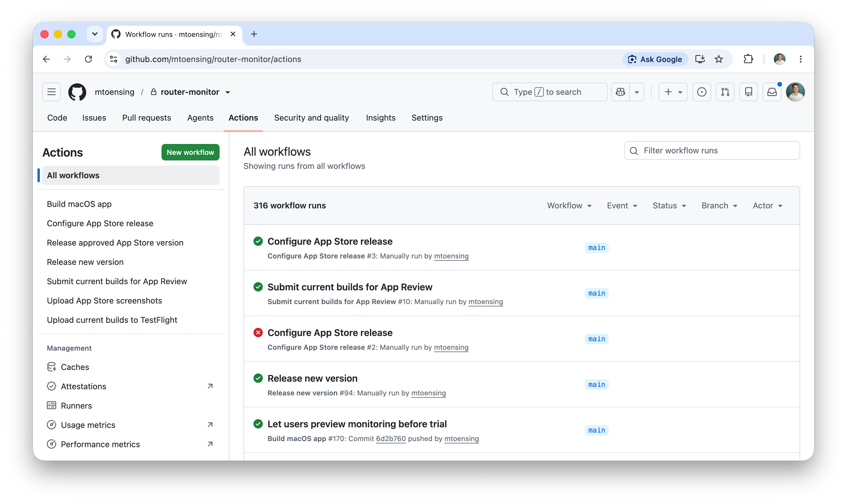
Task: Select Release new version workflow in sidebar
Action: tap(85, 262)
